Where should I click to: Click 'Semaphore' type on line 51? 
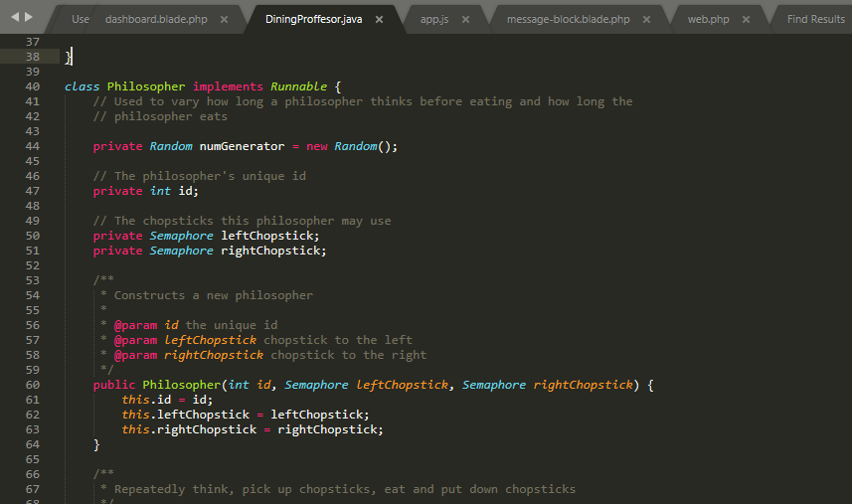pyautogui.click(x=182, y=251)
